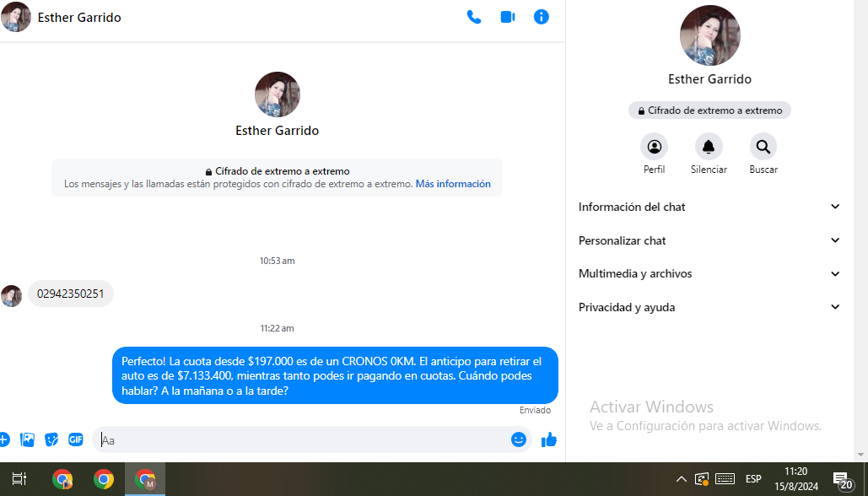Click the message input field
The image size is (868, 496).
point(304,439)
